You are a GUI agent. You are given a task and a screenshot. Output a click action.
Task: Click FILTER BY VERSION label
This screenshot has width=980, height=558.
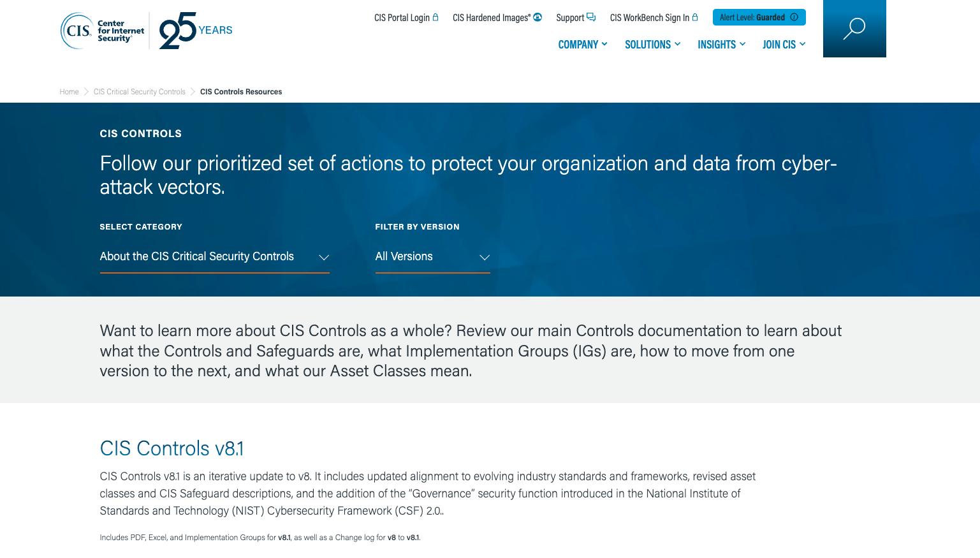pyautogui.click(x=417, y=226)
